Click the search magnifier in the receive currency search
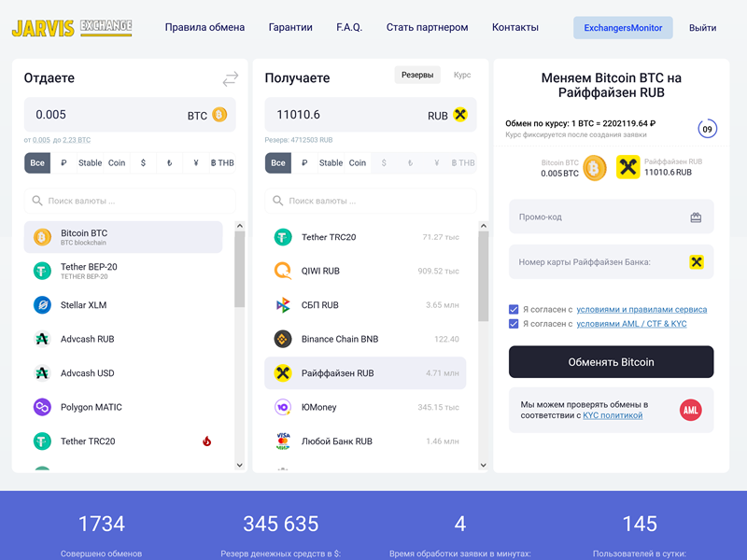 277,201
